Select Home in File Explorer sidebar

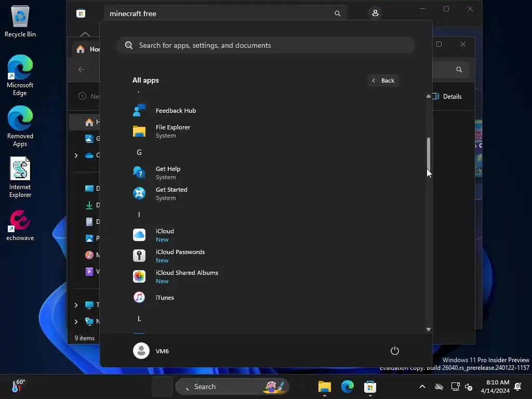click(x=85, y=122)
